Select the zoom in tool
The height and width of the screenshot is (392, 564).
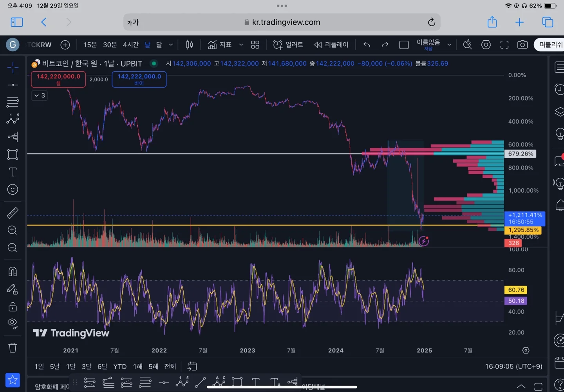tap(13, 230)
